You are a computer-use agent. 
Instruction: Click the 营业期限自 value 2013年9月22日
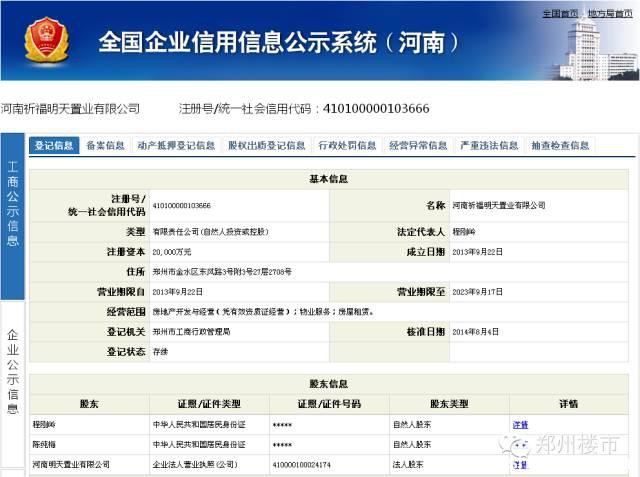[x=178, y=292]
